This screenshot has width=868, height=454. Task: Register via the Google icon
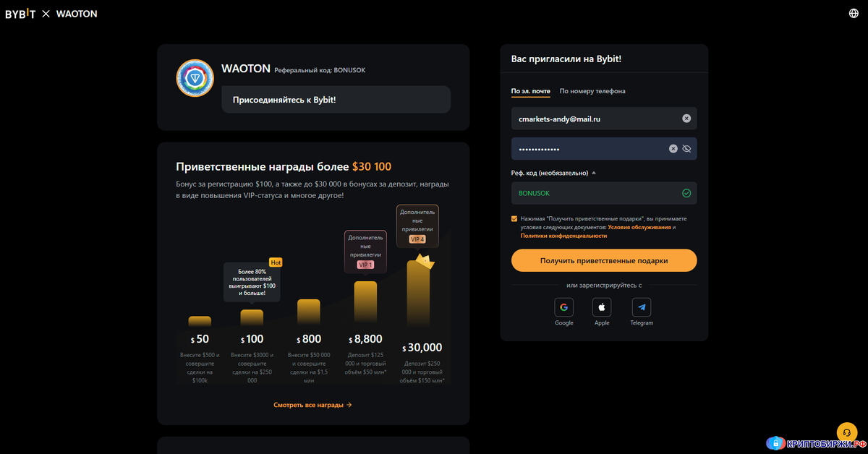[564, 307]
